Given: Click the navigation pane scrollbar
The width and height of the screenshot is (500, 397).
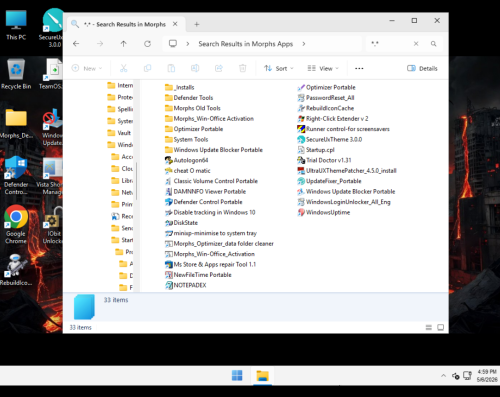Looking at the screenshot, I should point(136,181).
